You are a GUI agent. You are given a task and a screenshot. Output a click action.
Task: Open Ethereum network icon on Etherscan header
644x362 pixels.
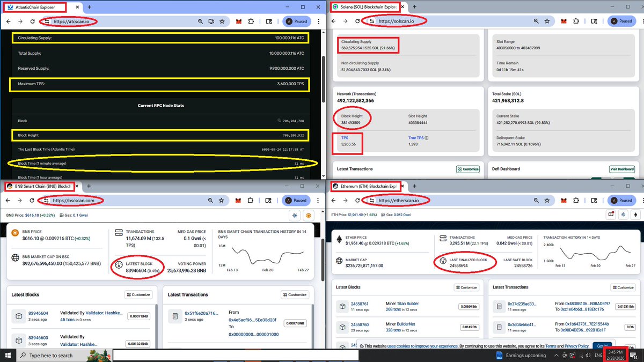click(636, 214)
